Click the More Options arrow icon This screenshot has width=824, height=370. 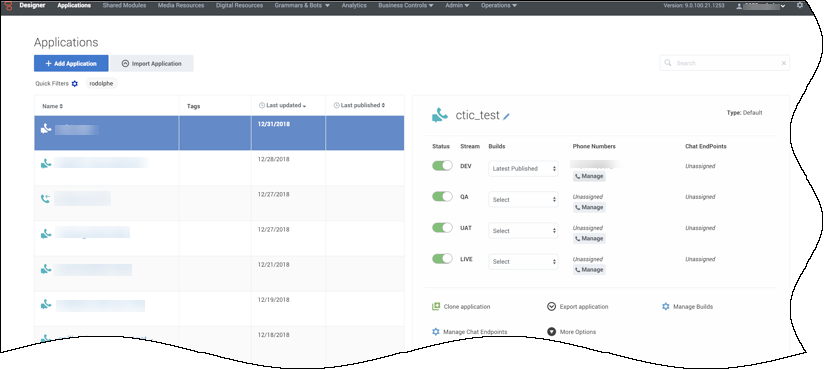point(551,332)
